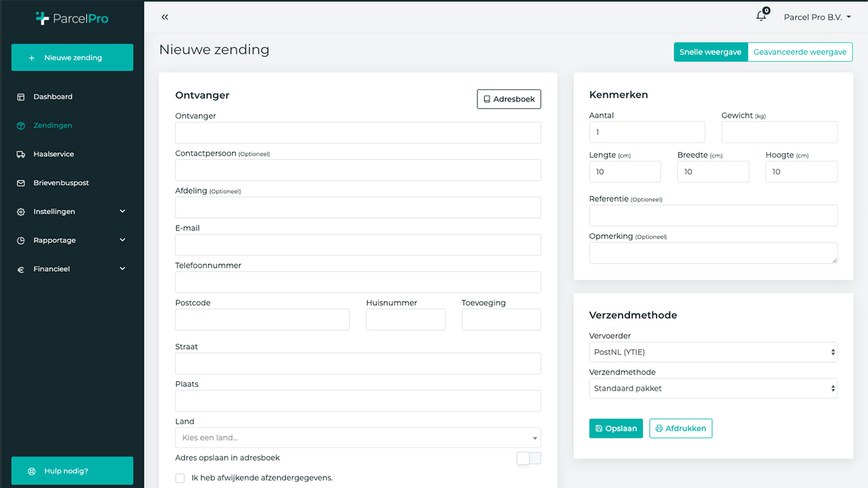Click the lifebuoy icon in Hulp nodig
868x488 pixels.
[32, 471]
